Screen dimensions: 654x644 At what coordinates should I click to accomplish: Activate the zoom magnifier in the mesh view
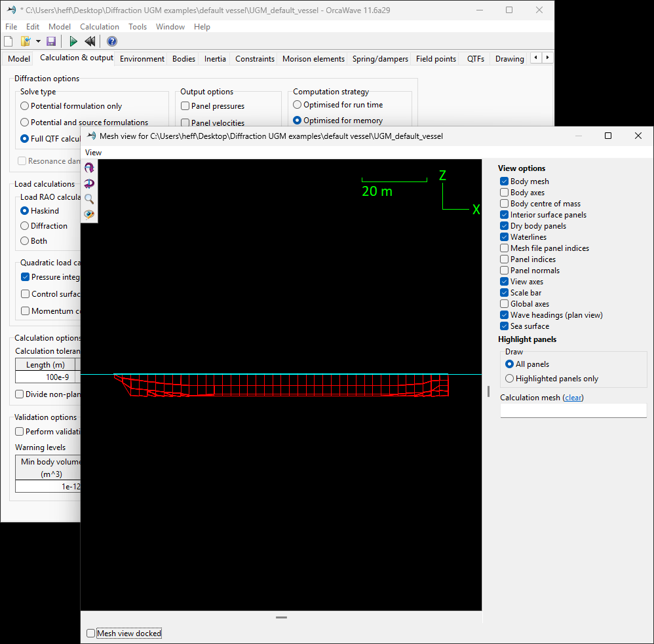[89, 199]
